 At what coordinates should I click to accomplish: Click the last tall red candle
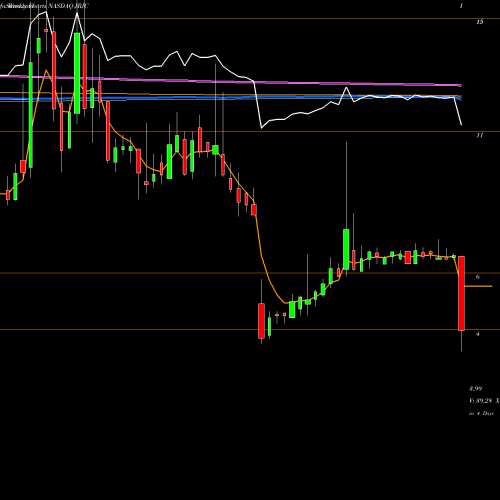coord(461,293)
